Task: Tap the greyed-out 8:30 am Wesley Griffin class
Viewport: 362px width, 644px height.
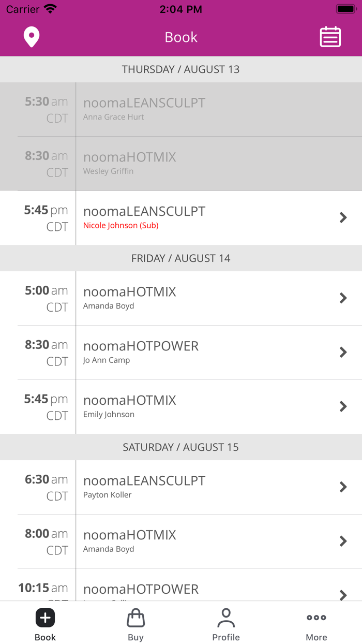Action: click(x=129, y=163)
